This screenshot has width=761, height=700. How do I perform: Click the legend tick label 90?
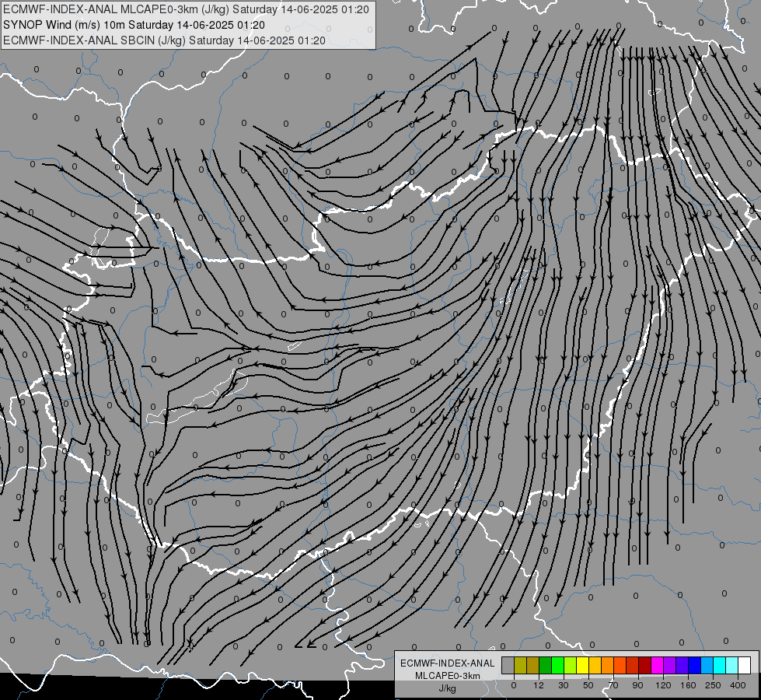pyautogui.click(x=637, y=685)
